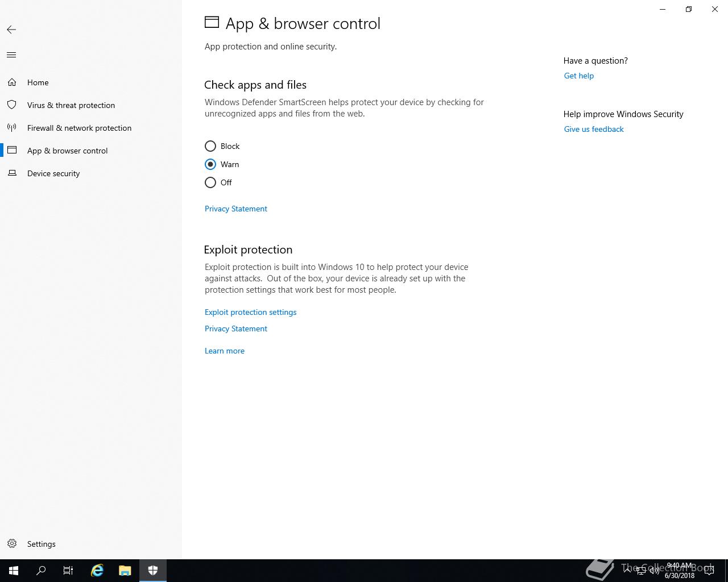Minimize the Windows Security window
This screenshot has height=582, width=728.
pyautogui.click(x=663, y=9)
